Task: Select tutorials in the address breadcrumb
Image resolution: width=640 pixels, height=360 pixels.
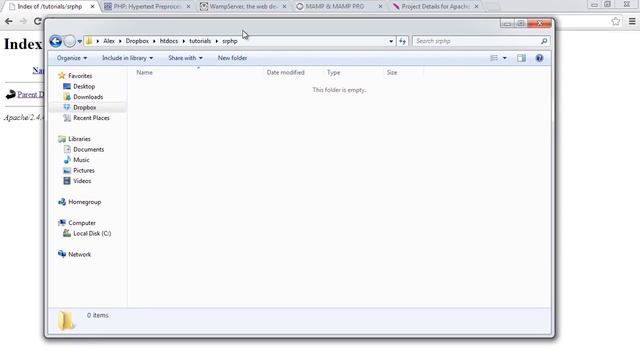Action: pos(200,41)
